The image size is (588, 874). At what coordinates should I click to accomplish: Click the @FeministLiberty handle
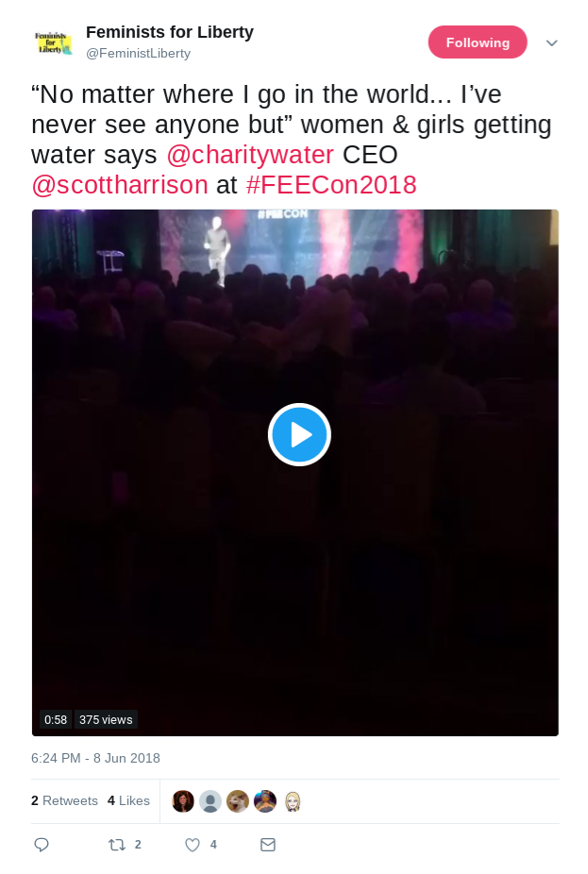tap(138, 54)
